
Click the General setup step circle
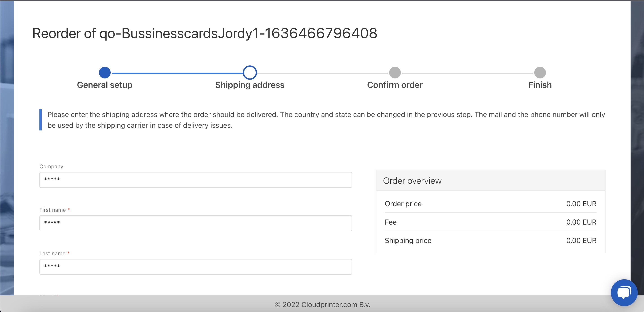point(105,73)
